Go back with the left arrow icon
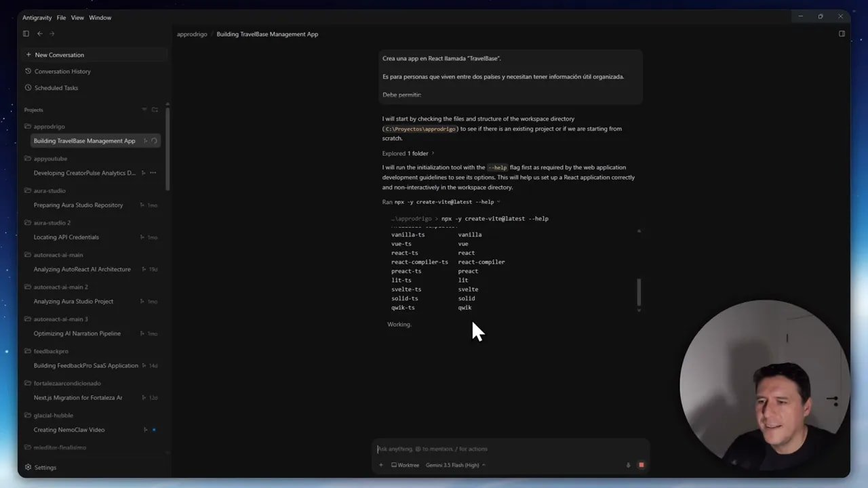Image resolution: width=868 pixels, height=488 pixels. coord(39,34)
